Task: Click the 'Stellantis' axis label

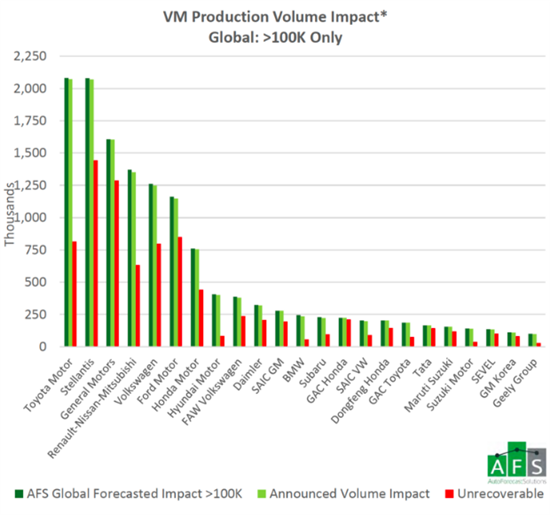Action: 78,376
